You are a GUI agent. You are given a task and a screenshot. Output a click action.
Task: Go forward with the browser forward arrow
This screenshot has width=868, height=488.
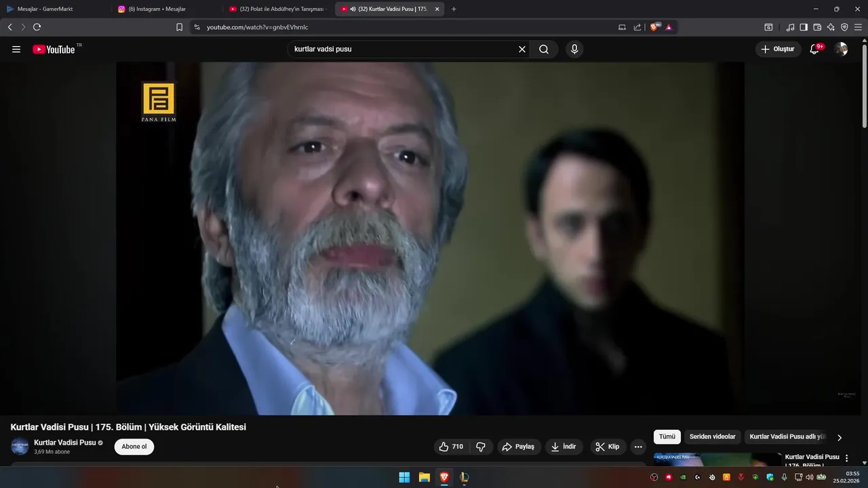coord(23,27)
